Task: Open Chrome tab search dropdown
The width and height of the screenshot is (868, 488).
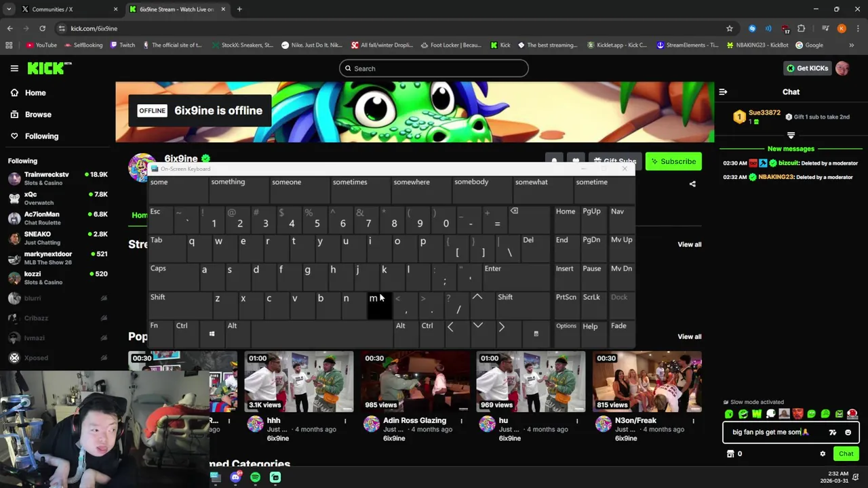Action: tap(9, 9)
